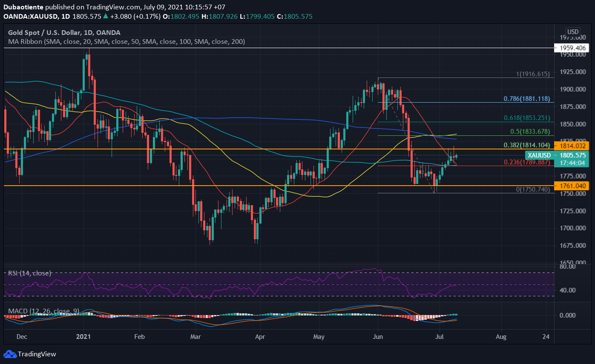
Task: Click the Feb label on time axis
Action: 140,337
